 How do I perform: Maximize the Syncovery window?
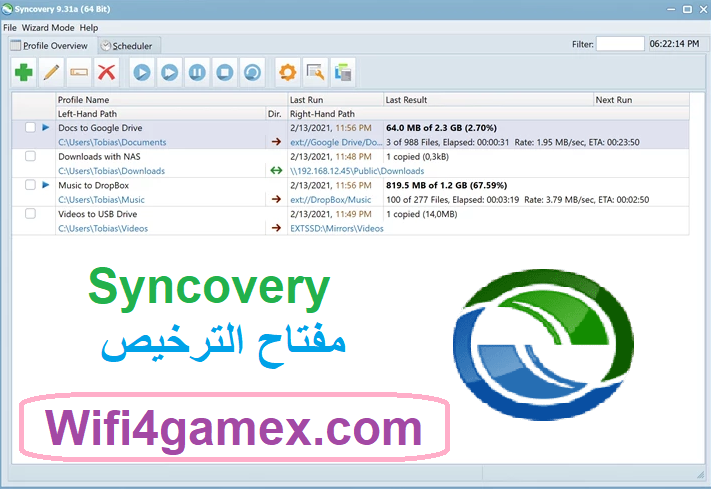click(x=687, y=9)
